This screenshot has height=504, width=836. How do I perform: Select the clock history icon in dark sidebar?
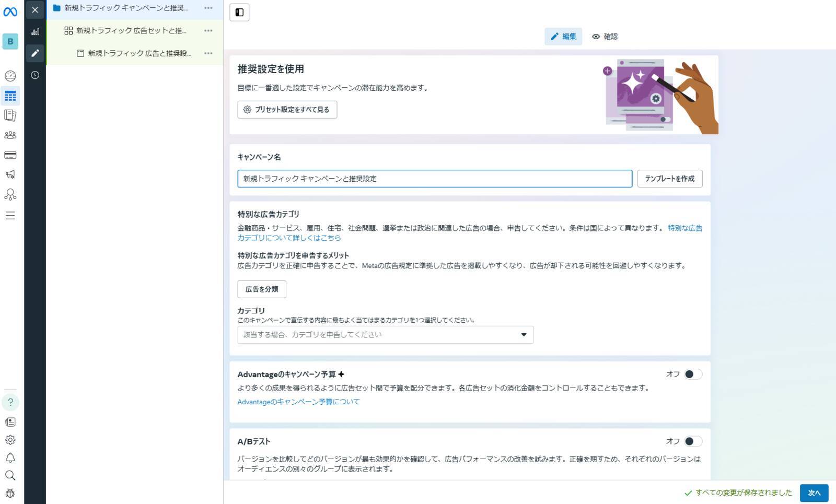(35, 75)
